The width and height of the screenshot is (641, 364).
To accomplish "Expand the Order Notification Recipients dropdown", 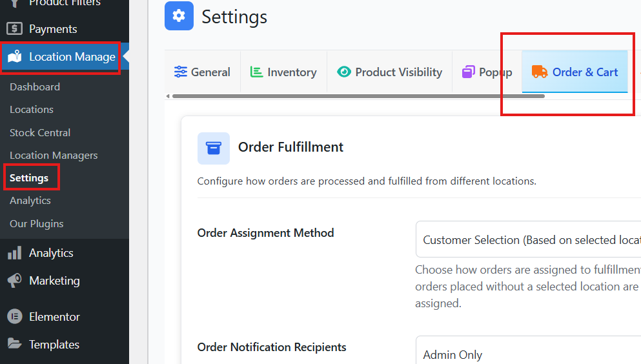I will coord(528,354).
